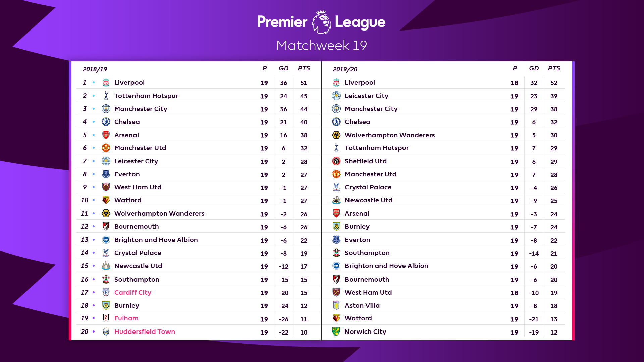Click Tottenham Hotspur crest in 2018/19 table
This screenshot has width=644, height=362.
point(106,96)
